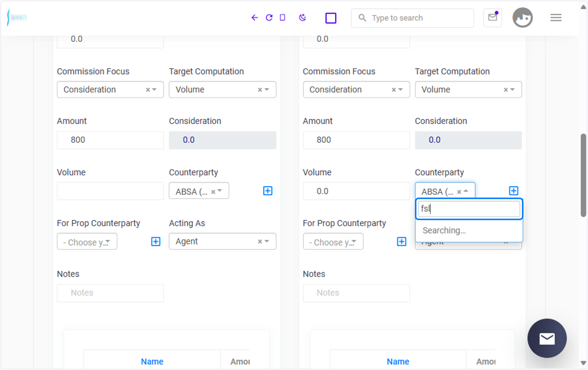
Task: Click right form Notes field
Action: 356,293
